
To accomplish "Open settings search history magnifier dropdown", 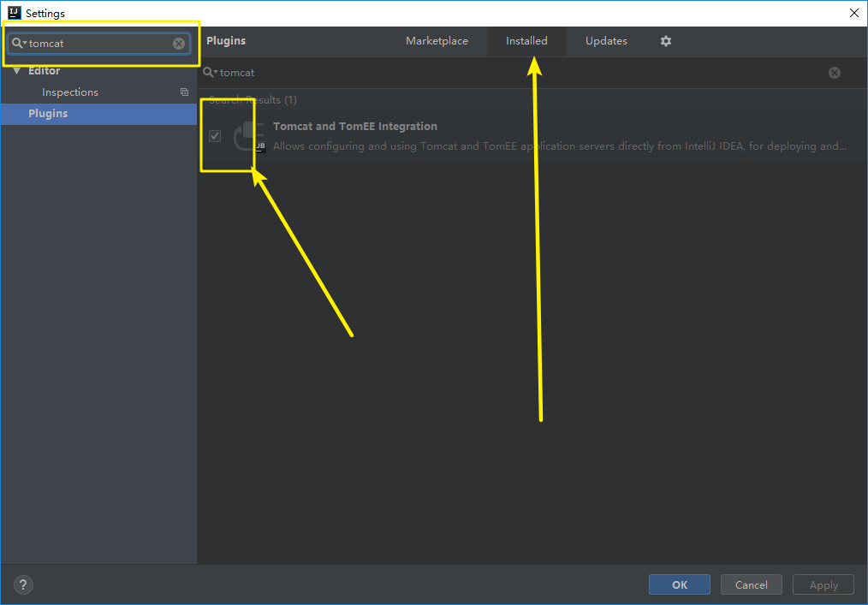I will (x=20, y=43).
